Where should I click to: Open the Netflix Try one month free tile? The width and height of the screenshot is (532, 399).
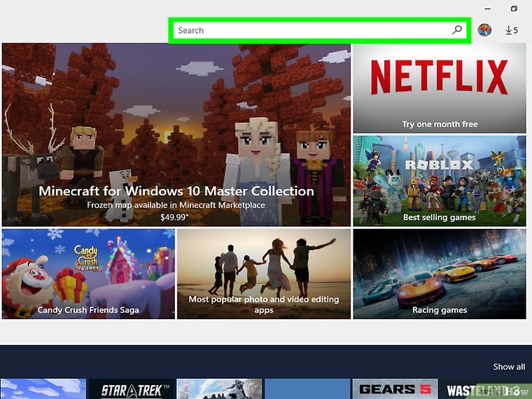click(439, 88)
